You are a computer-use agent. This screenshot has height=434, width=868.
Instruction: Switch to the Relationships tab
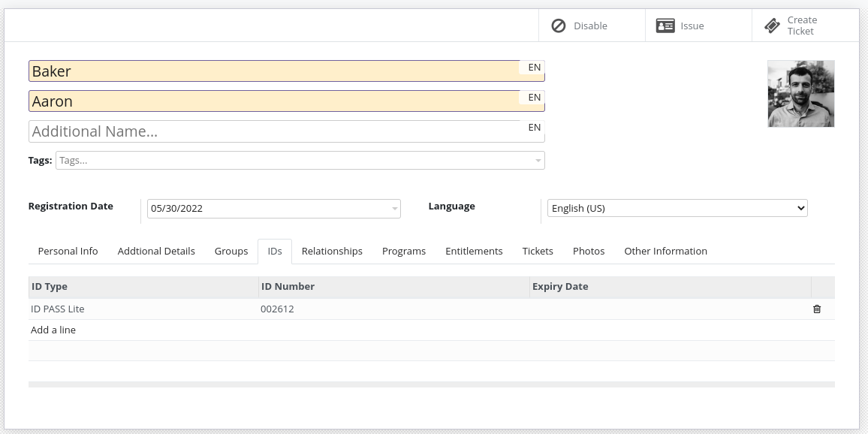tap(332, 251)
